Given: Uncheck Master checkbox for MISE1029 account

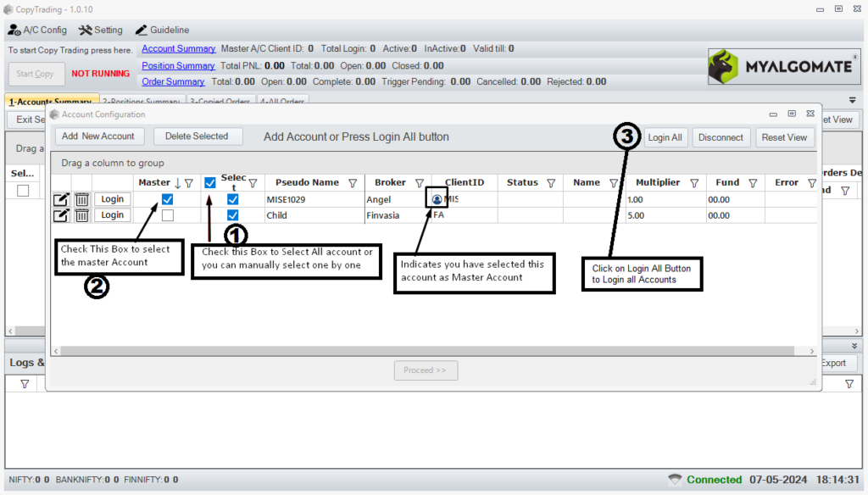Looking at the screenshot, I should 168,199.
